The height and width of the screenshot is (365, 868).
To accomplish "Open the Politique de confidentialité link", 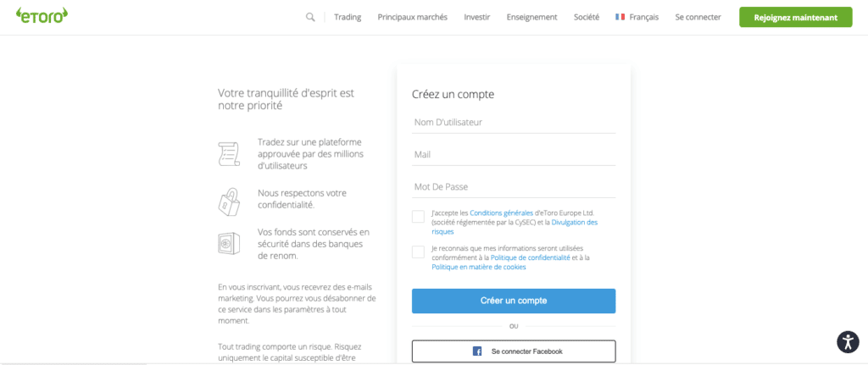I will [x=531, y=257].
